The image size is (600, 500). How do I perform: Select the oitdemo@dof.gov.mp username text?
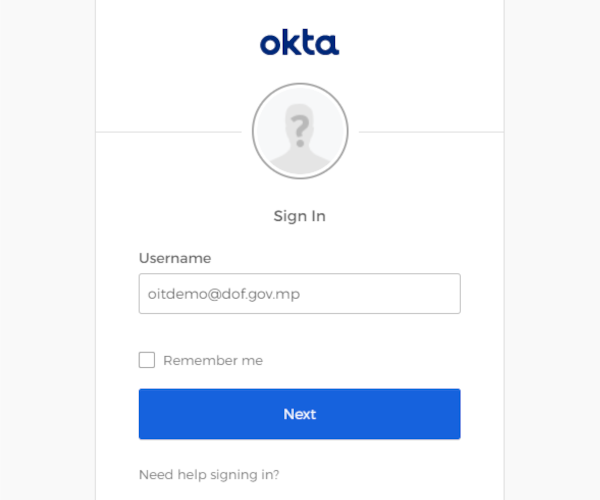(224, 294)
